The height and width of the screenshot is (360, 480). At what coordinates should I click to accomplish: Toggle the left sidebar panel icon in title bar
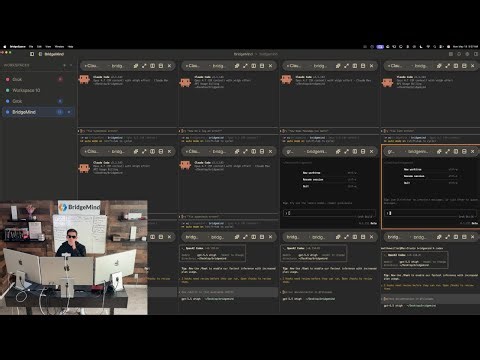pos(32,54)
